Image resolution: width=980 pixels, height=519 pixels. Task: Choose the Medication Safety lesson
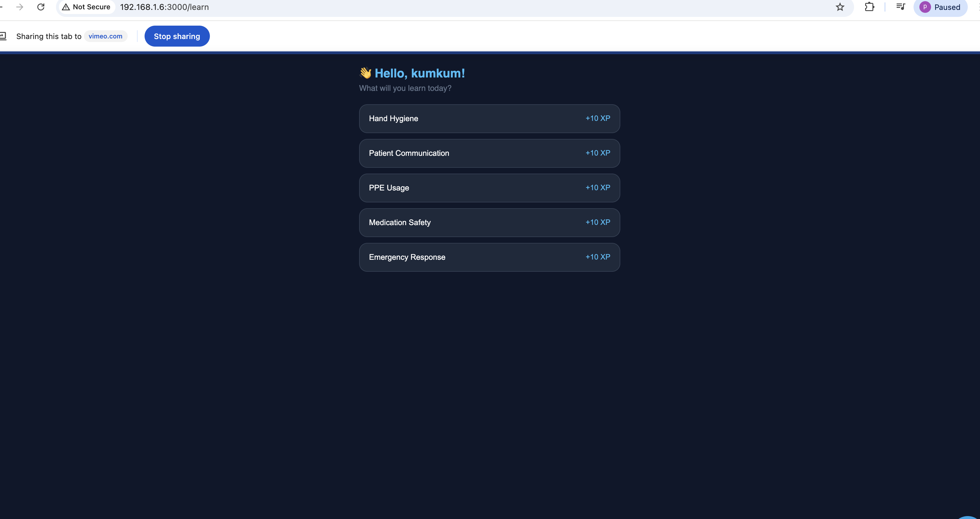[399, 223]
